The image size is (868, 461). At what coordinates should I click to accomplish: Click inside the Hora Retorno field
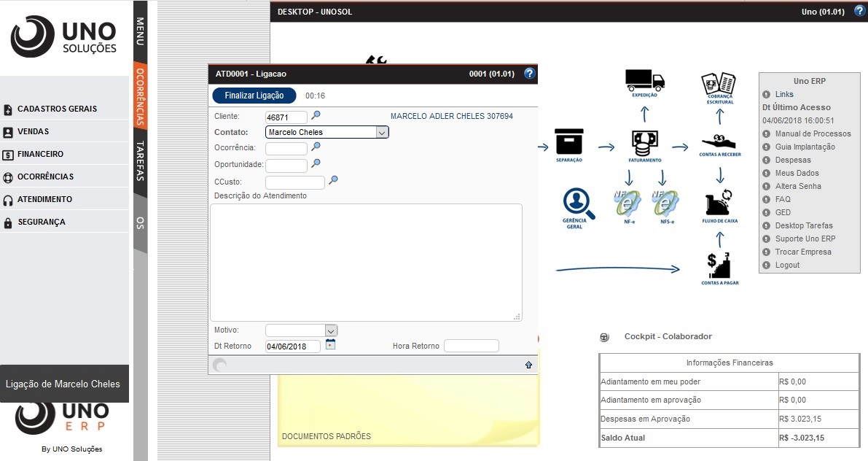click(472, 345)
